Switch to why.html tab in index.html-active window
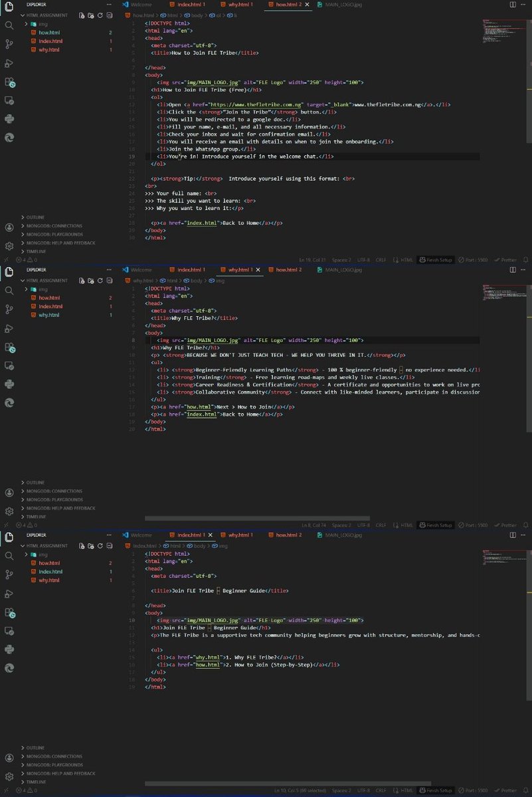Viewport: 532px width, 797px height. click(239, 535)
